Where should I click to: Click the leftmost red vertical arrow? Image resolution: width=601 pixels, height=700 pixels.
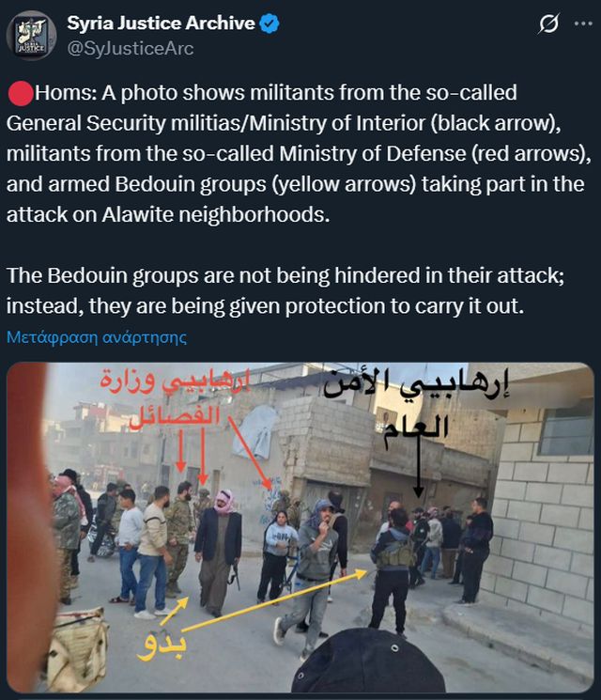coord(180,449)
